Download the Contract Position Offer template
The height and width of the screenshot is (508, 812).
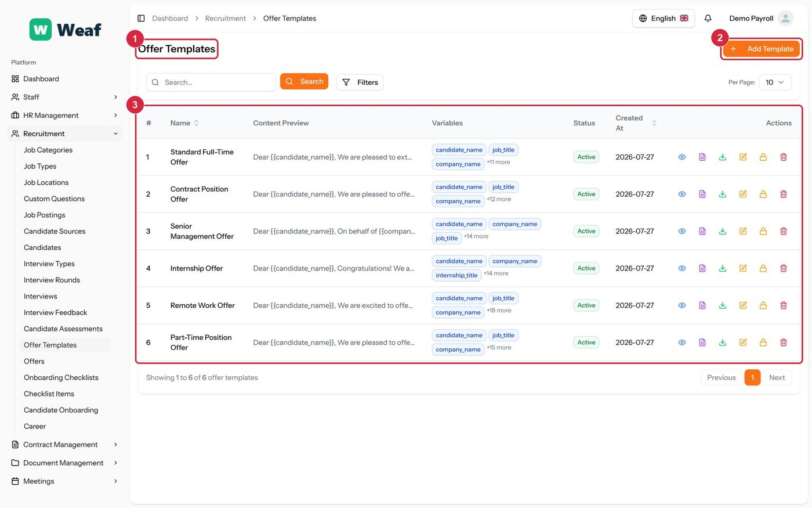coord(723,194)
